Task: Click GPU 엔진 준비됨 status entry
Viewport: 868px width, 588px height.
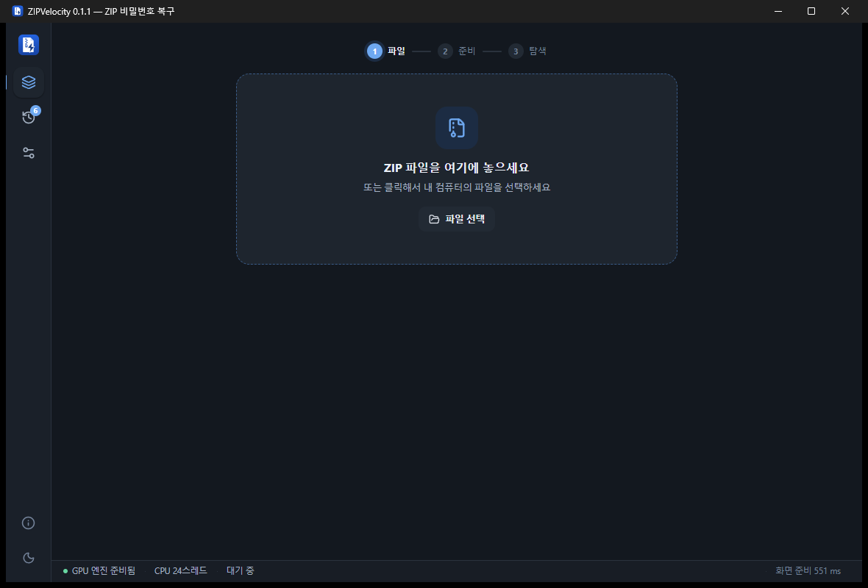Action: point(99,570)
